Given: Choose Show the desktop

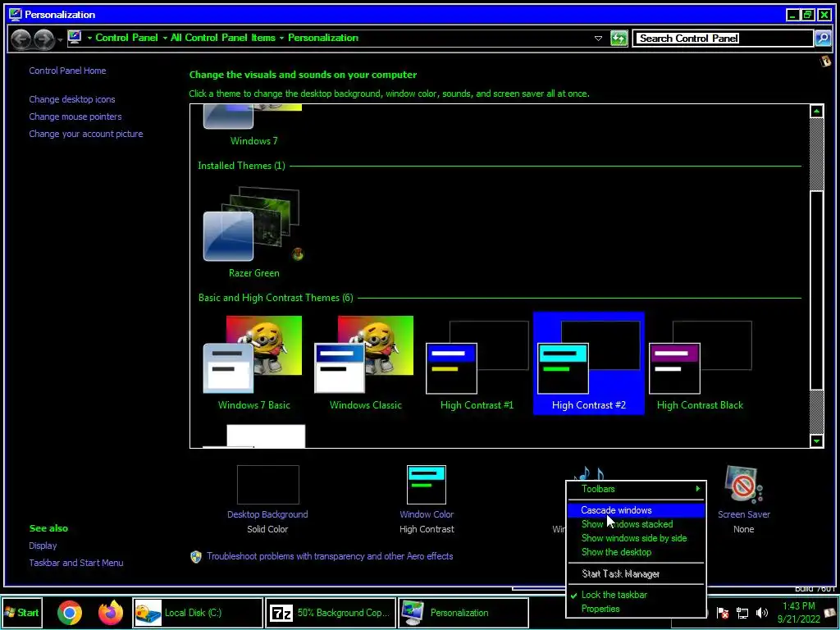Looking at the screenshot, I should pos(636,552).
